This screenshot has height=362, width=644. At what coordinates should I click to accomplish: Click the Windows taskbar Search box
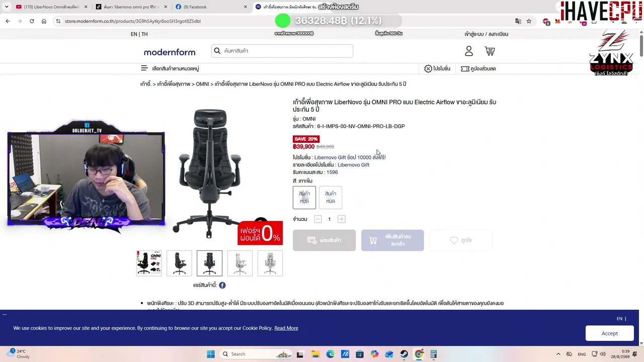[257, 354]
